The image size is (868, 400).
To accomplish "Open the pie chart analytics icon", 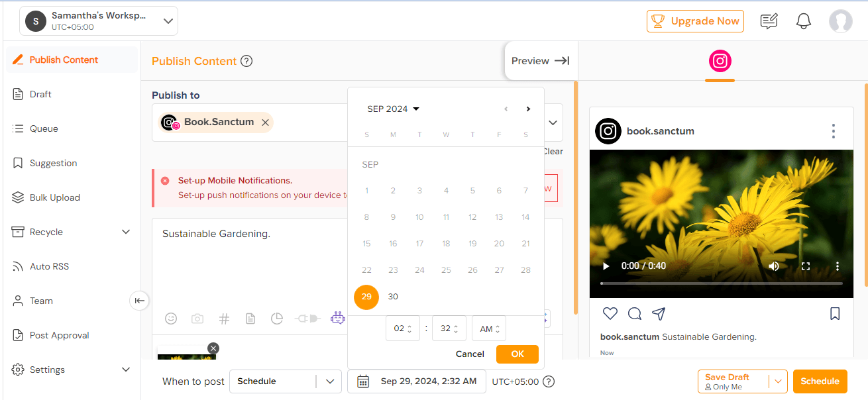I will pyautogui.click(x=277, y=319).
